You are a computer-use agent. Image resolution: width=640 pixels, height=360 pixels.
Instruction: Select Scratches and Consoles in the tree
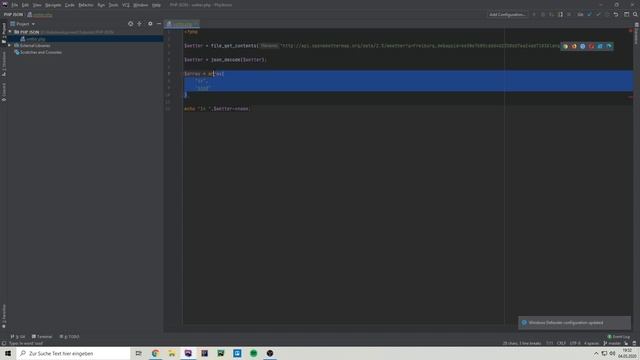pos(38,52)
